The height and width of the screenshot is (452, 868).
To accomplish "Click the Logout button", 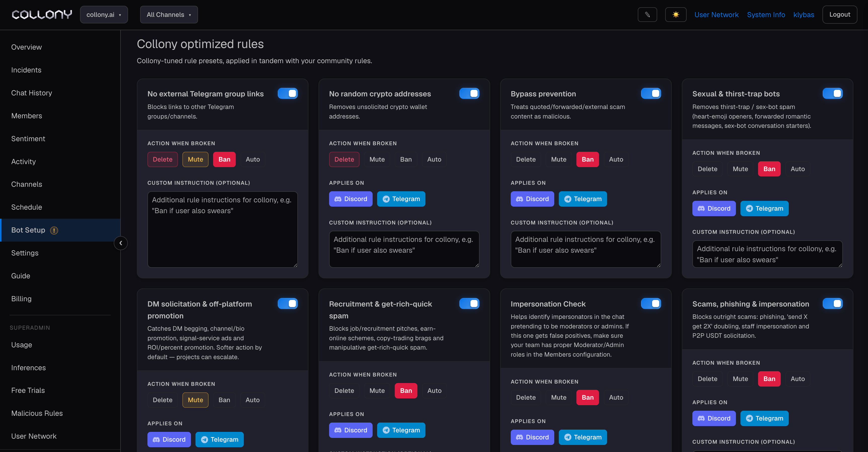I will tap(840, 15).
